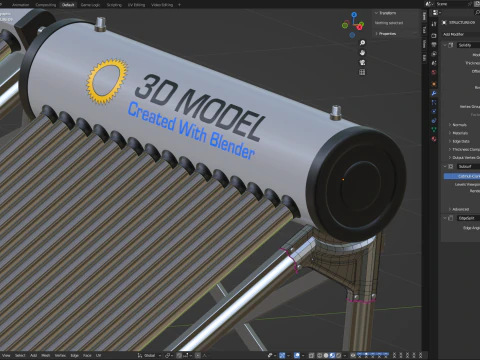Click the pin icon beside Scene field
480x360 pixels.
tap(470, 4)
